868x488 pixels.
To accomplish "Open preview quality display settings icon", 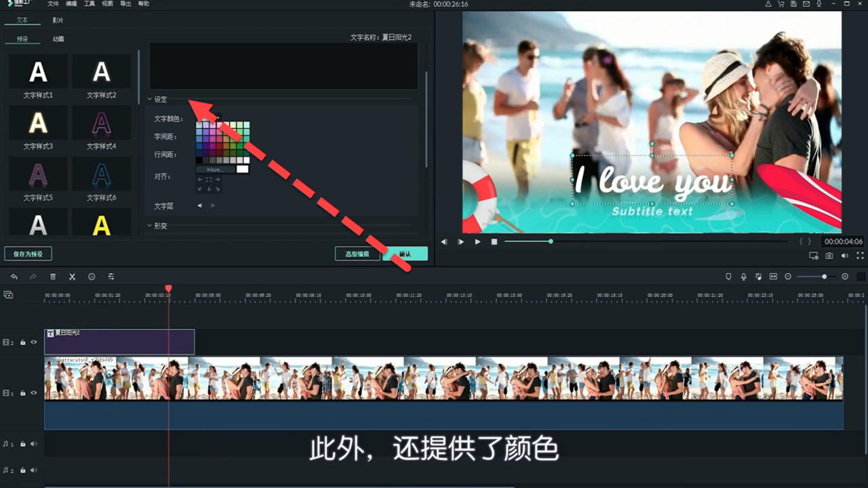I will (x=814, y=256).
